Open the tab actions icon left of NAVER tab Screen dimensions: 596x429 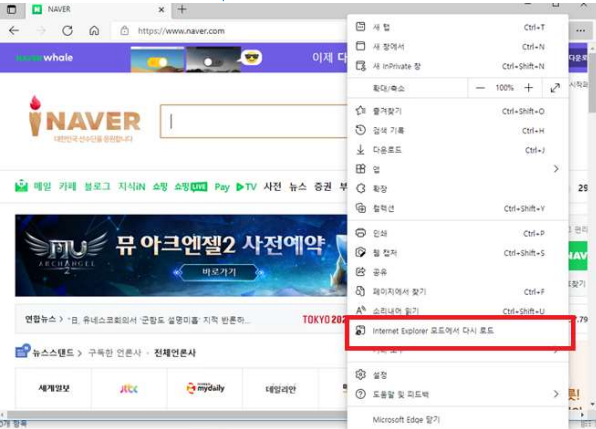[12, 9]
